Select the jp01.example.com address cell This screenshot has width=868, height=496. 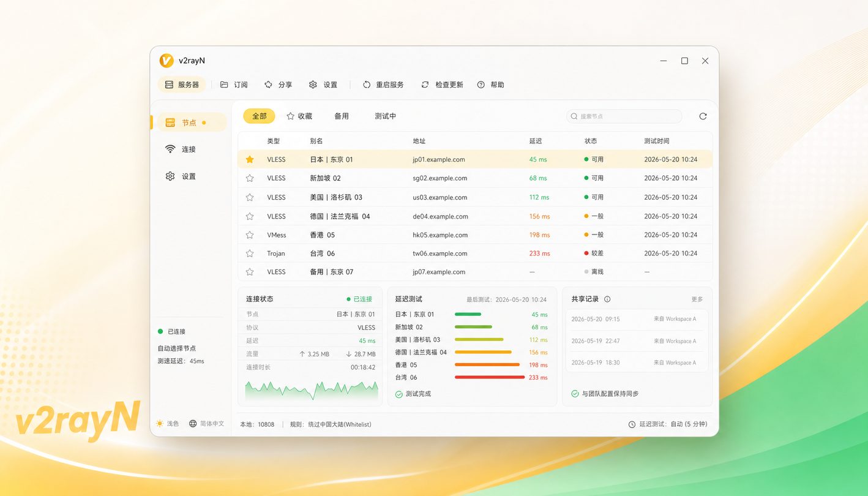[439, 160]
